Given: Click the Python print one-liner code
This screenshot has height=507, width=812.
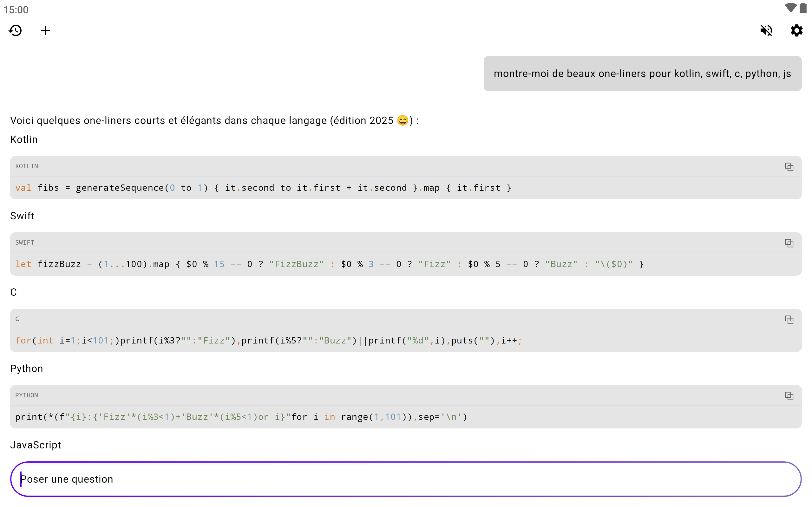Looking at the screenshot, I should click(241, 417).
